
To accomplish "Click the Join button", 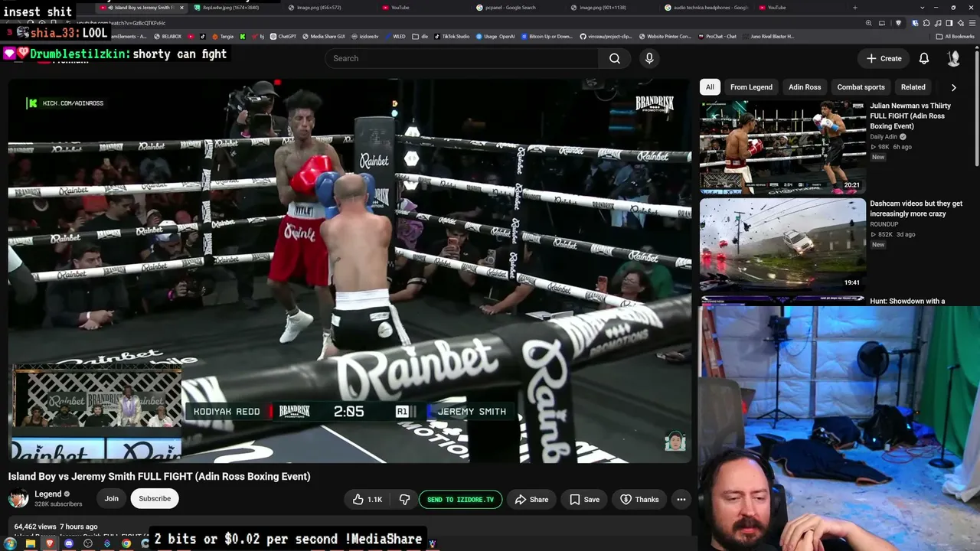I will (112, 499).
